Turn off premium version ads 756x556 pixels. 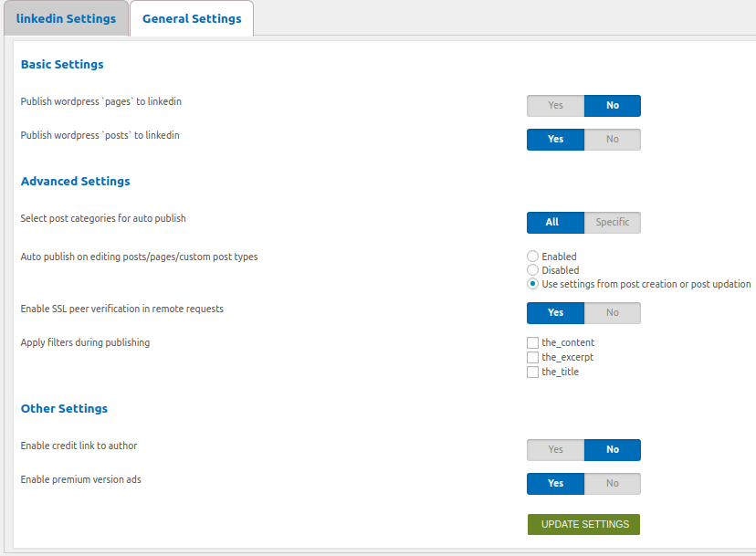coord(612,483)
